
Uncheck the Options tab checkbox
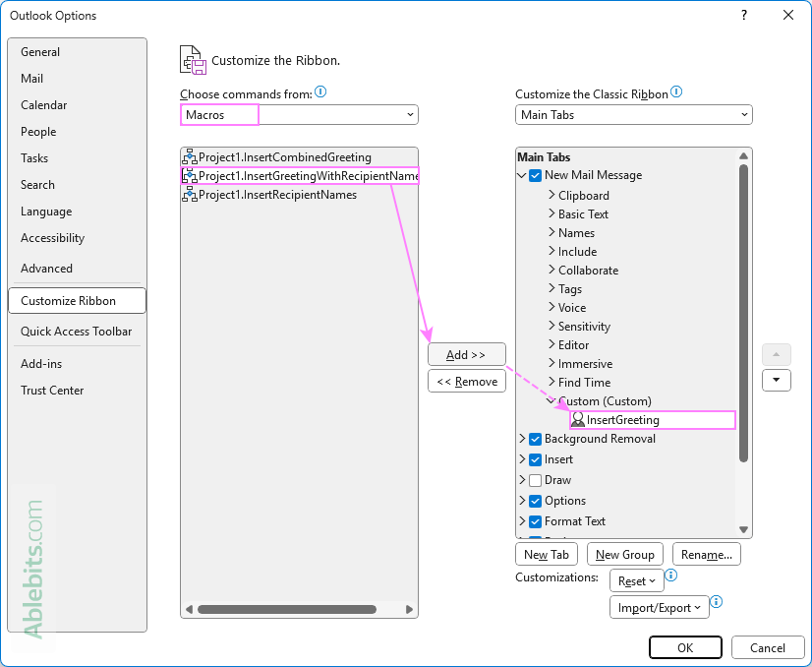536,501
